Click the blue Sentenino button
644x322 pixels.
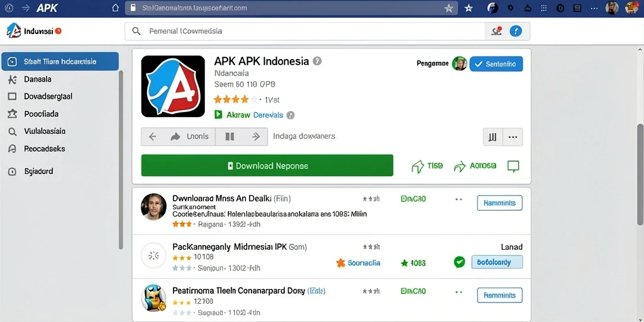[496, 64]
